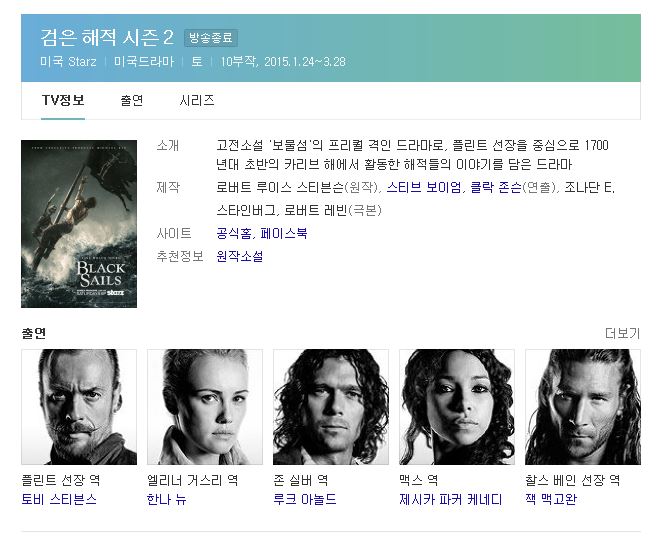
Task: Click the 엘리너 거스리 cast photo
Action: (205, 407)
